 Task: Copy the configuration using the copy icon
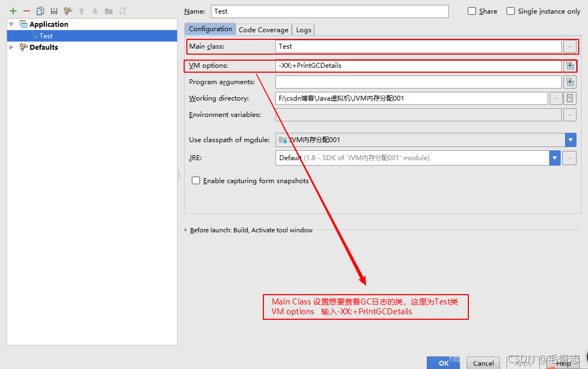(40, 11)
